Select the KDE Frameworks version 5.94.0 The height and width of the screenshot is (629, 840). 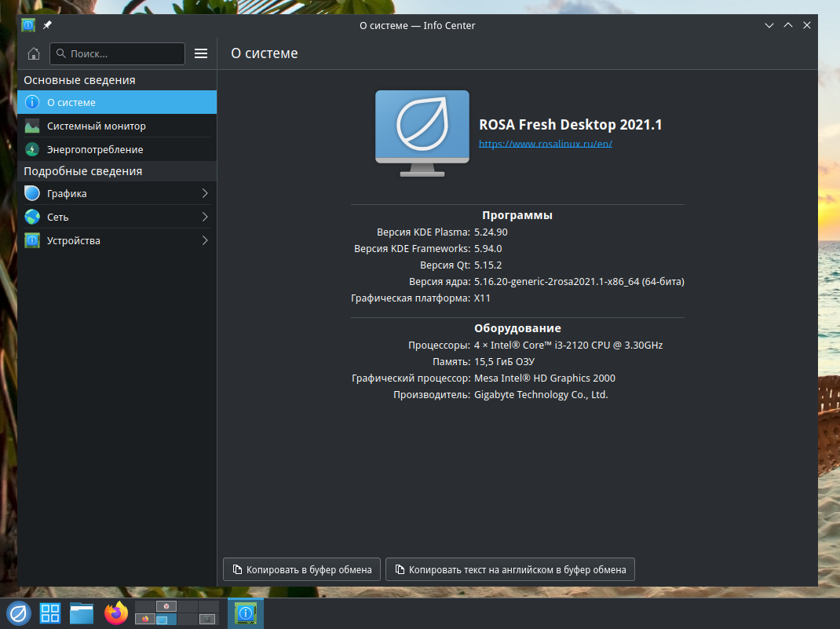tap(488, 249)
